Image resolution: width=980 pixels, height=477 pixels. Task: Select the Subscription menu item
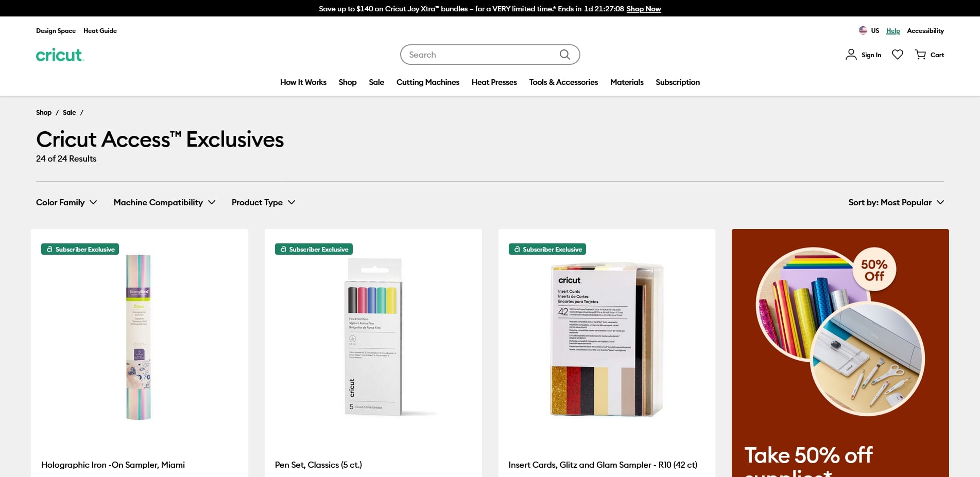pos(678,82)
